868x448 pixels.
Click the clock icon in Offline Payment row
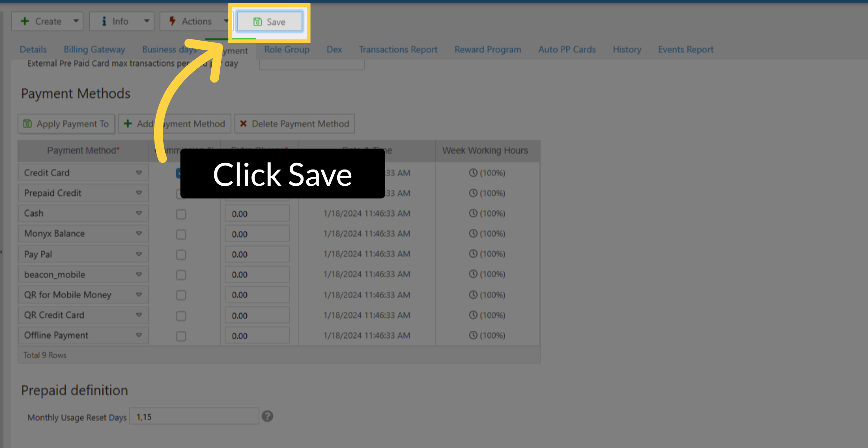tap(473, 335)
